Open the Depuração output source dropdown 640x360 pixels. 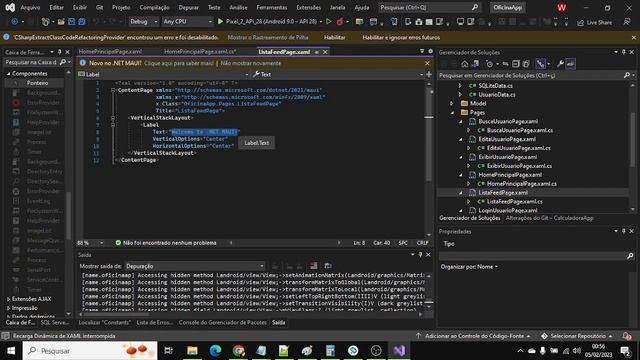pyautogui.click(x=195, y=266)
